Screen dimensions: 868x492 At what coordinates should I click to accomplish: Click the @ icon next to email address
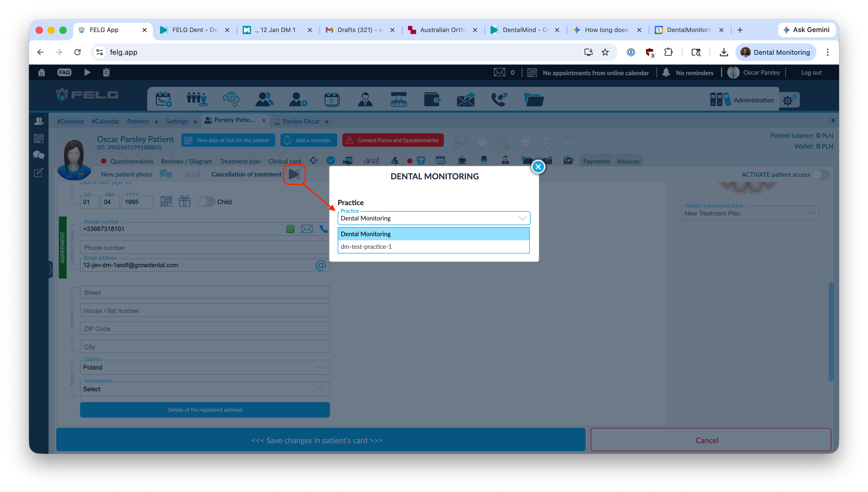click(x=320, y=265)
